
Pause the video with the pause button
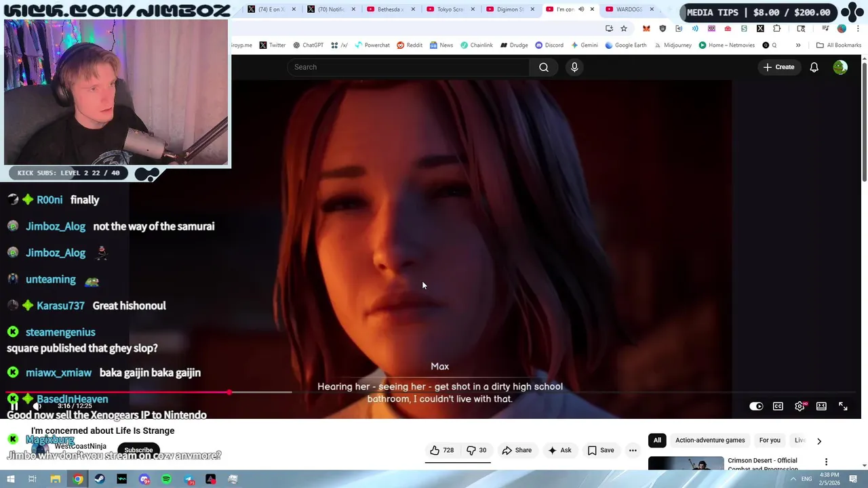click(14, 406)
